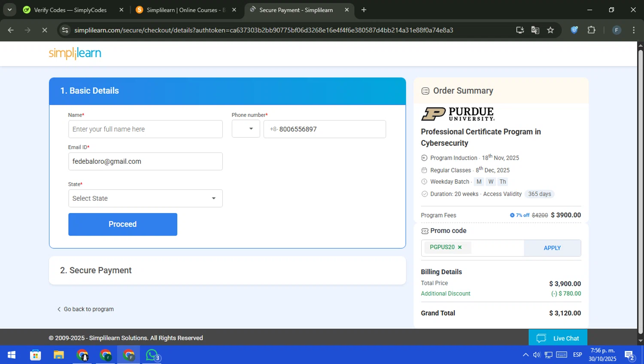Screen dimensions: 644x364
Task: Click the Proceed button
Action: pyautogui.click(x=123, y=224)
